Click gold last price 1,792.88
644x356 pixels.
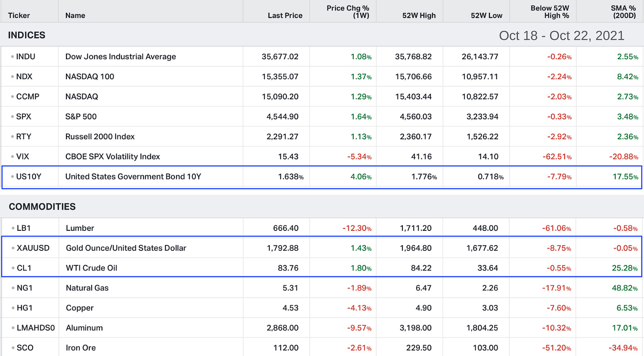point(282,248)
